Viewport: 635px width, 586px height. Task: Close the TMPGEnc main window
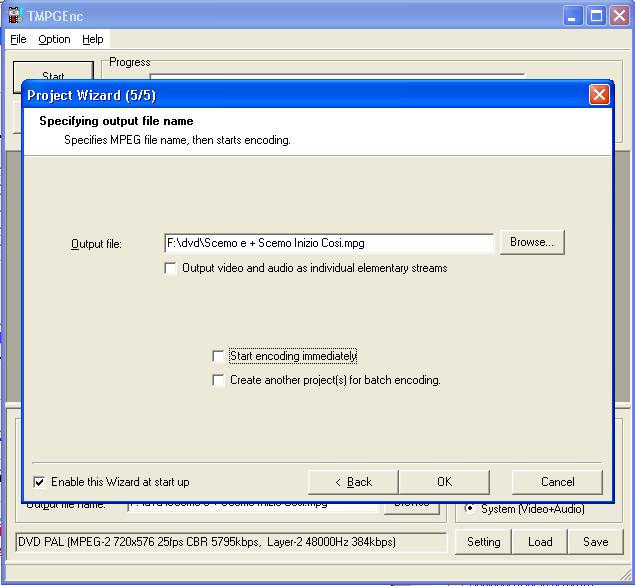click(x=620, y=16)
